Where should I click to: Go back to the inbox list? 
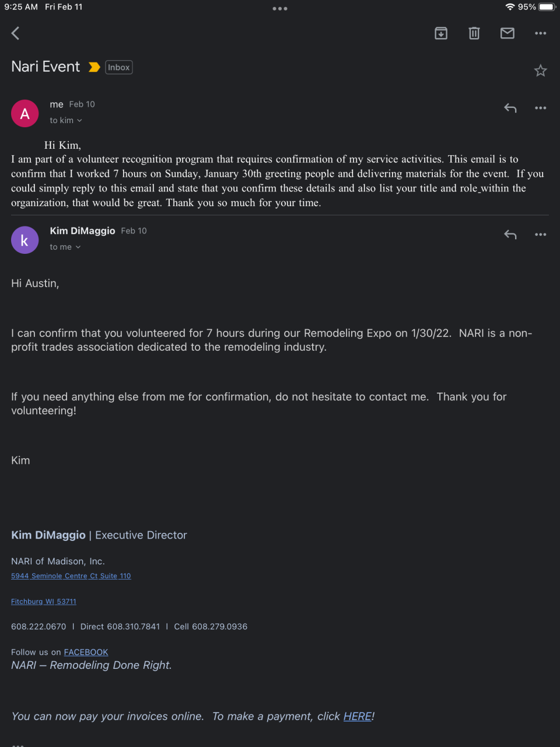point(16,33)
